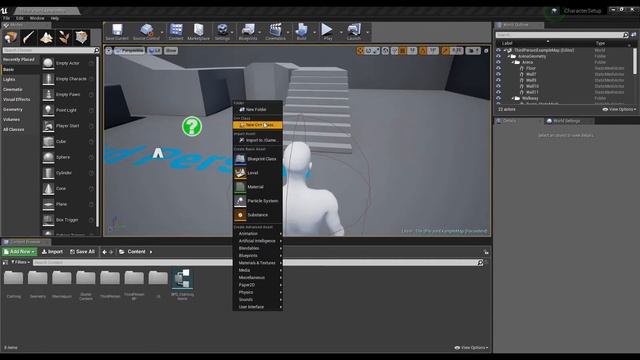This screenshot has height=360, width=640.
Task: Select the Point Light placement item
Action: pos(68,110)
